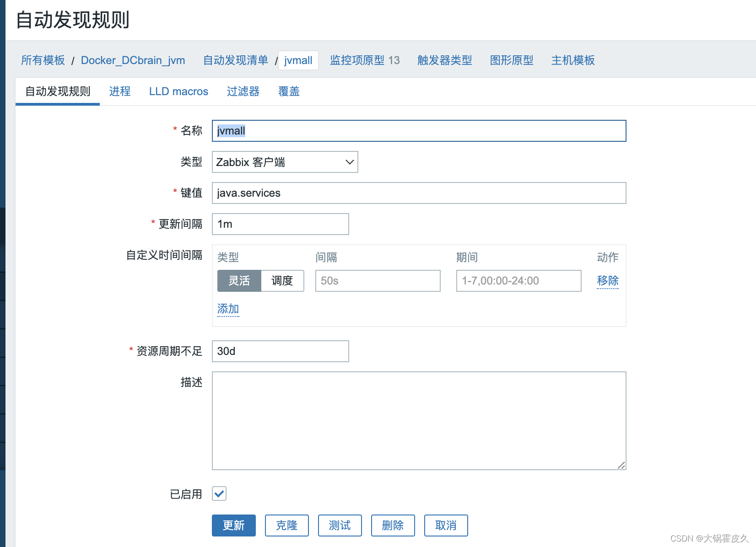756x547 pixels.
Task: Select the 灵活 interval type toggle
Action: tap(239, 281)
